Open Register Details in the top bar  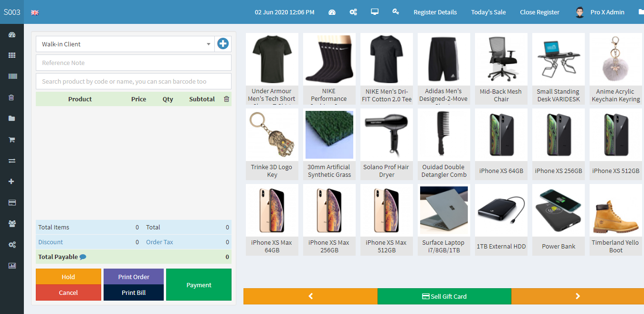(435, 12)
